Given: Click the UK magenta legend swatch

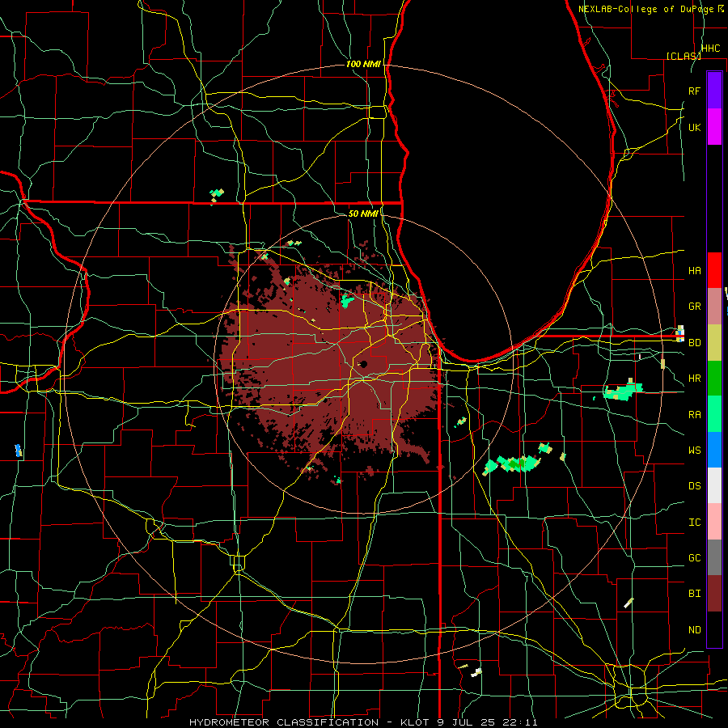Looking at the screenshot, I should click(x=714, y=127).
